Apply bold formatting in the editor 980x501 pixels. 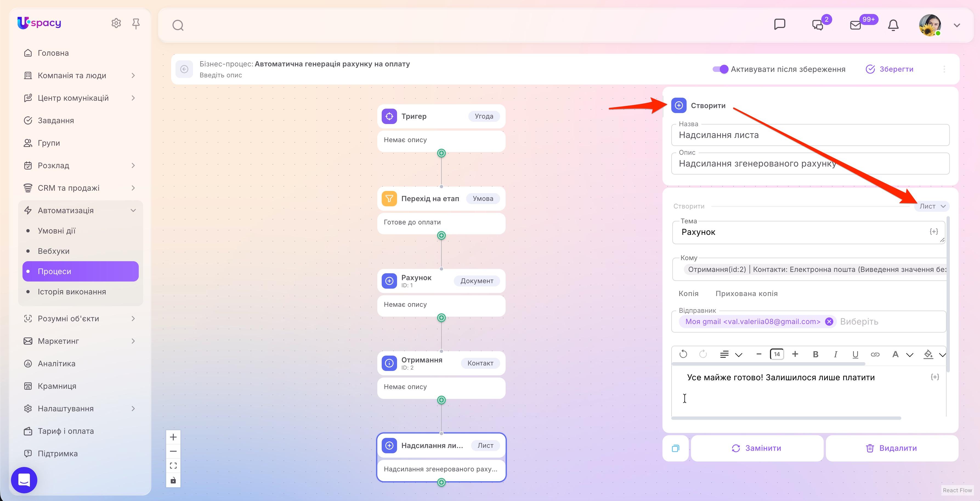point(815,354)
